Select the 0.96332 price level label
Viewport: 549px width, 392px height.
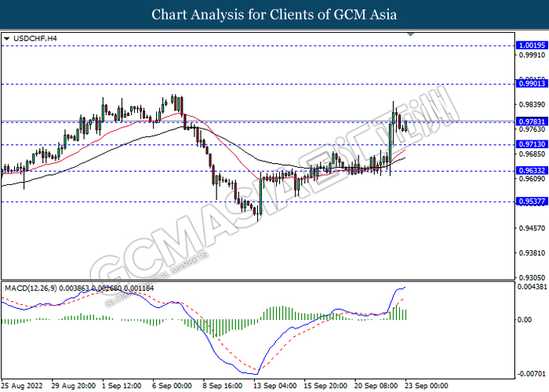click(x=532, y=170)
